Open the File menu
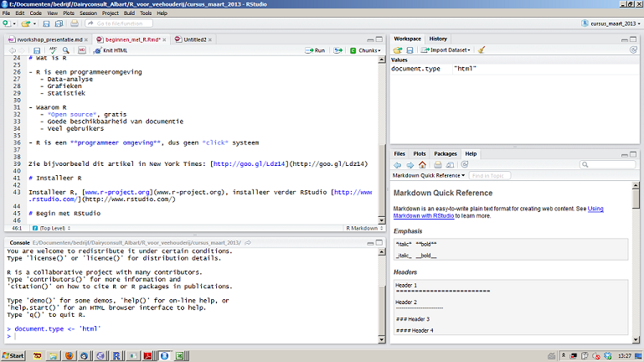The height and width of the screenshot is (362, 644). [x=6, y=13]
